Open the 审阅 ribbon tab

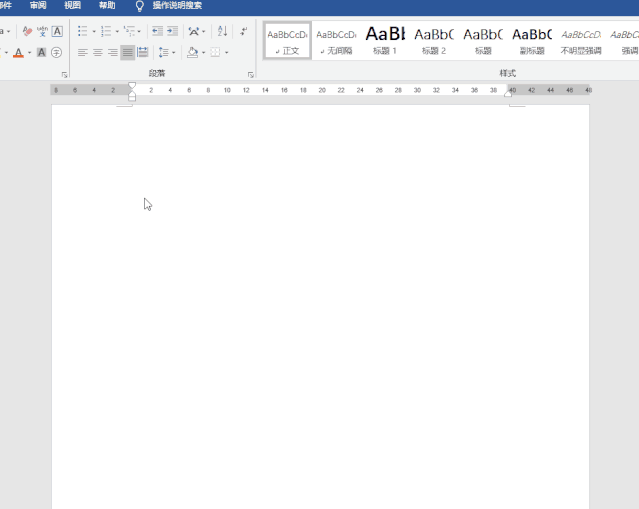(x=38, y=6)
